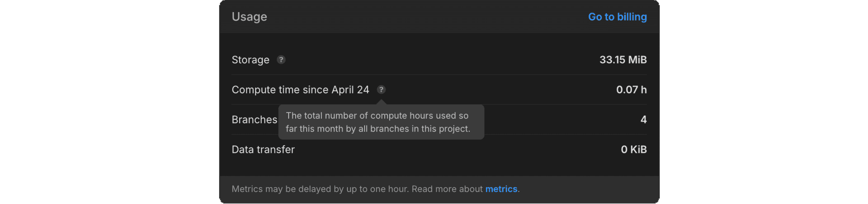Click the Compute time help question icon
Image resolution: width=868 pixels, height=204 pixels.
381,90
